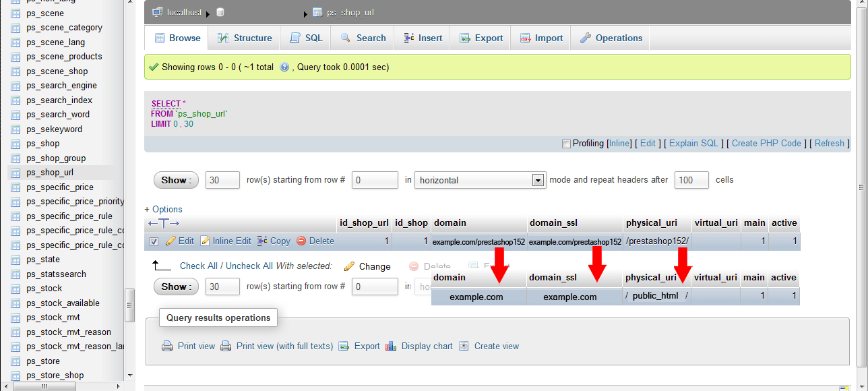Click the red Delete row icon
Screen dimensions: 868x391
coord(301,241)
